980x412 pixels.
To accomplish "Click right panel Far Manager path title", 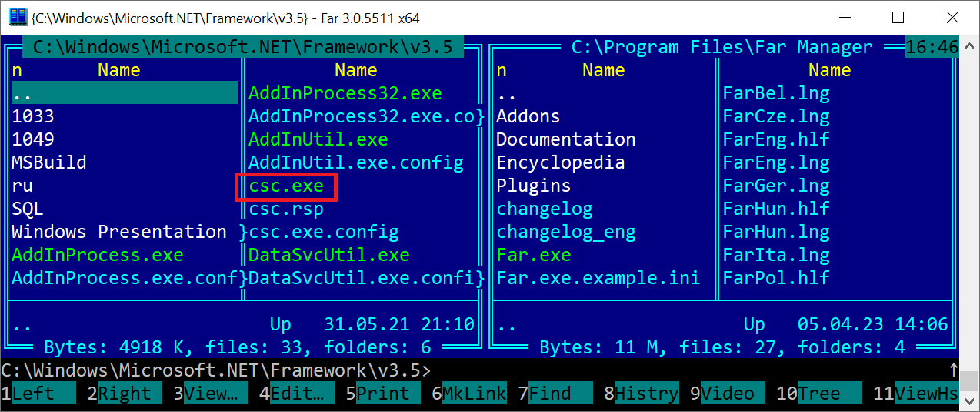I will 722,47.
